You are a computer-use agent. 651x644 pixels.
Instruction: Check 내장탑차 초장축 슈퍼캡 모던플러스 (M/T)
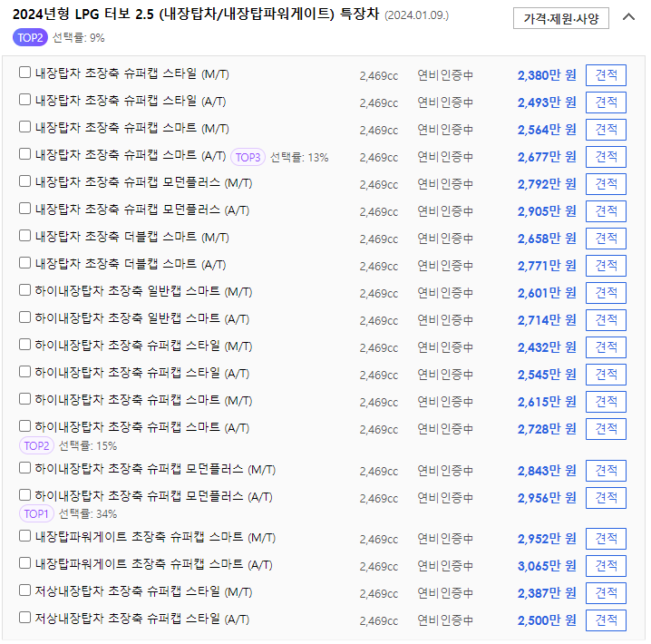click(x=24, y=181)
